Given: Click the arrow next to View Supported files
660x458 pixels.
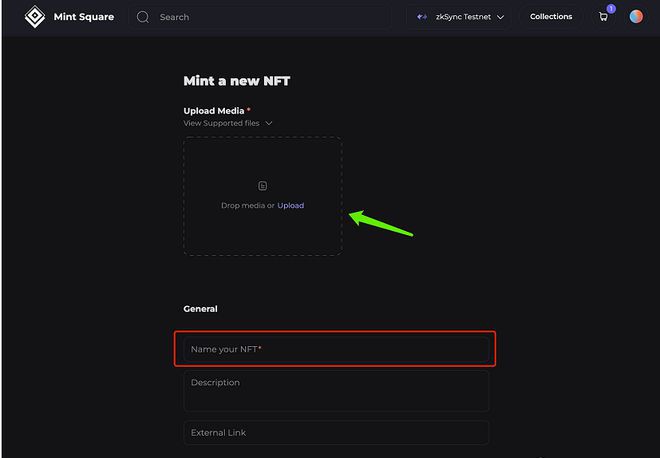Looking at the screenshot, I should click(x=268, y=123).
